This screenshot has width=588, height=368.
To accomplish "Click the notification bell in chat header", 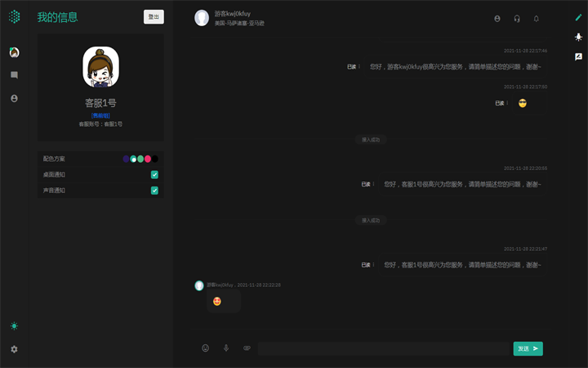I will coord(537,18).
